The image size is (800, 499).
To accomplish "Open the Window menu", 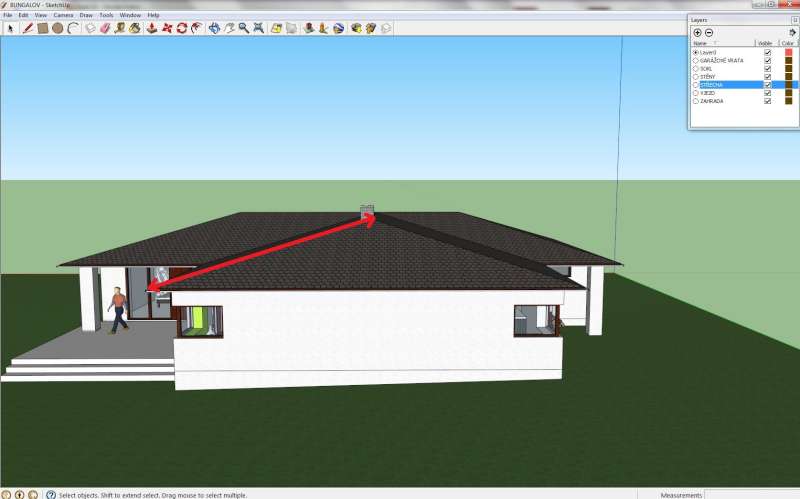I will point(130,16).
